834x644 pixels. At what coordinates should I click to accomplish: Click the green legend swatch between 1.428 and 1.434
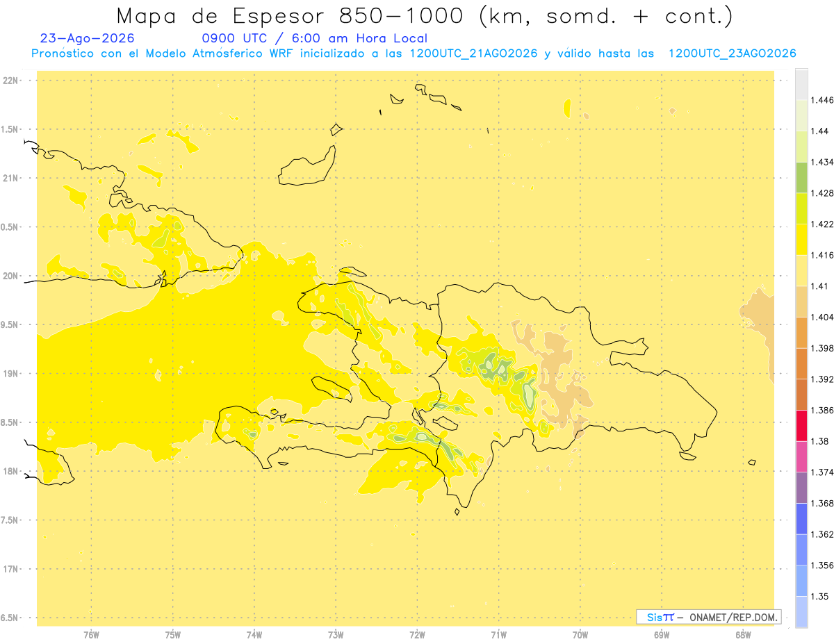tap(801, 177)
